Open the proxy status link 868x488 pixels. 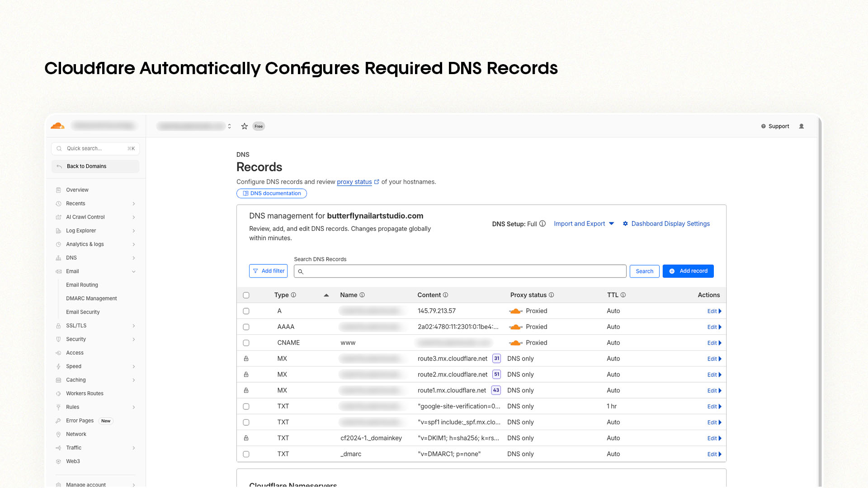tap(354, 182)
